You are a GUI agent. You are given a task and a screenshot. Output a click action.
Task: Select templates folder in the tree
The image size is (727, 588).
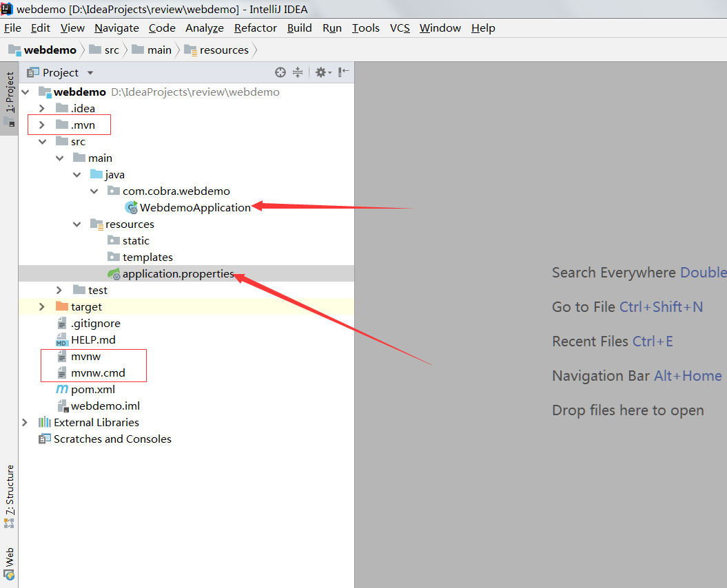pos(147,257)
